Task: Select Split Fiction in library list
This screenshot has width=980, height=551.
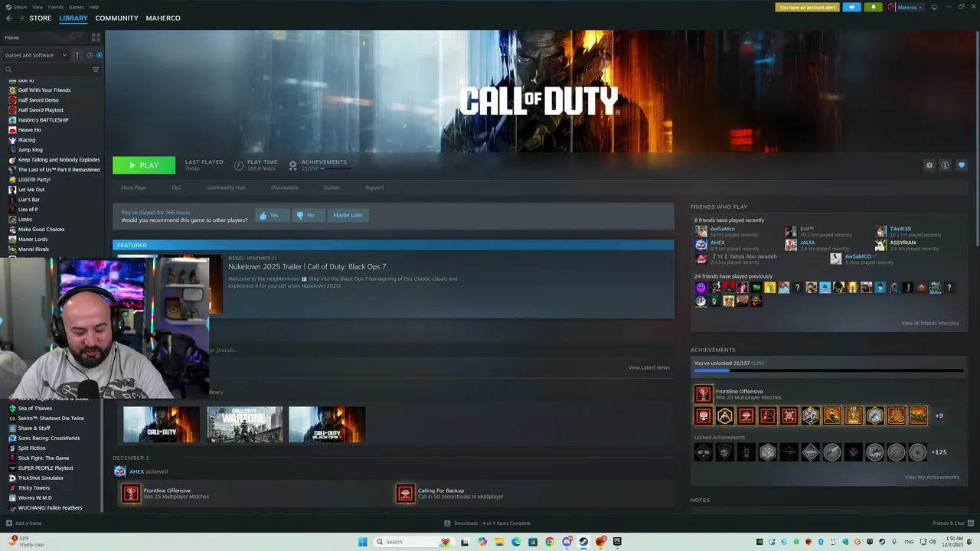Action: coord(31,448)
